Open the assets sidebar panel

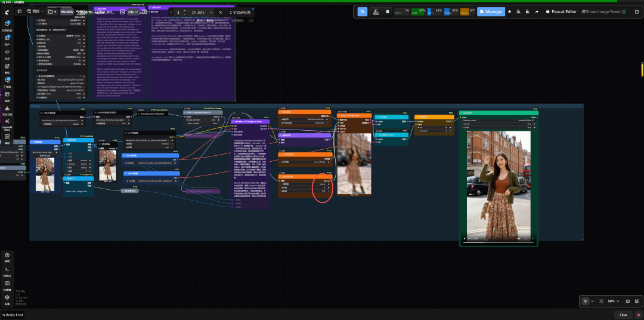(x=7, y=38)
